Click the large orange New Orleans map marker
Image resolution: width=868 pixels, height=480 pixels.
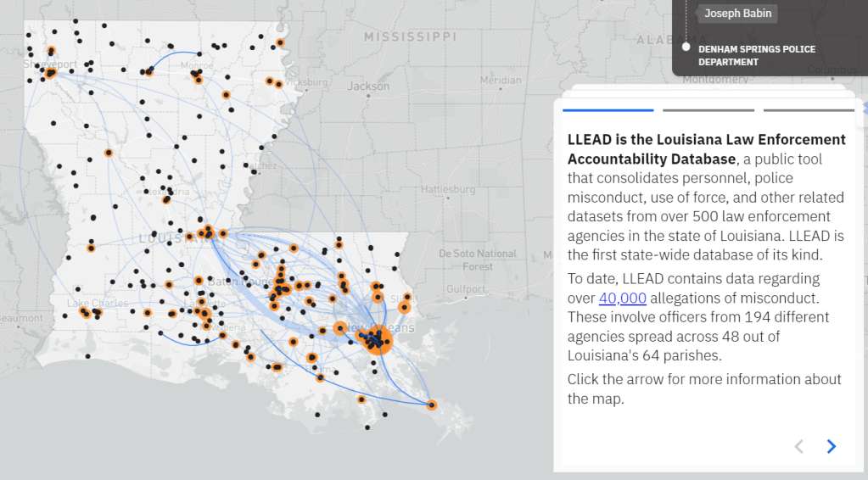pyautogui.click(x=378, y=341)
